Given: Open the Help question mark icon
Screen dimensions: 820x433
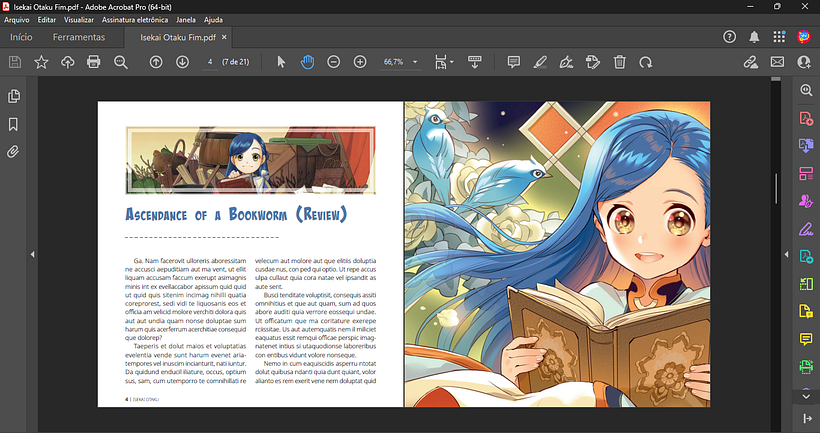Looking at the screenshot, I should (730, 37).
